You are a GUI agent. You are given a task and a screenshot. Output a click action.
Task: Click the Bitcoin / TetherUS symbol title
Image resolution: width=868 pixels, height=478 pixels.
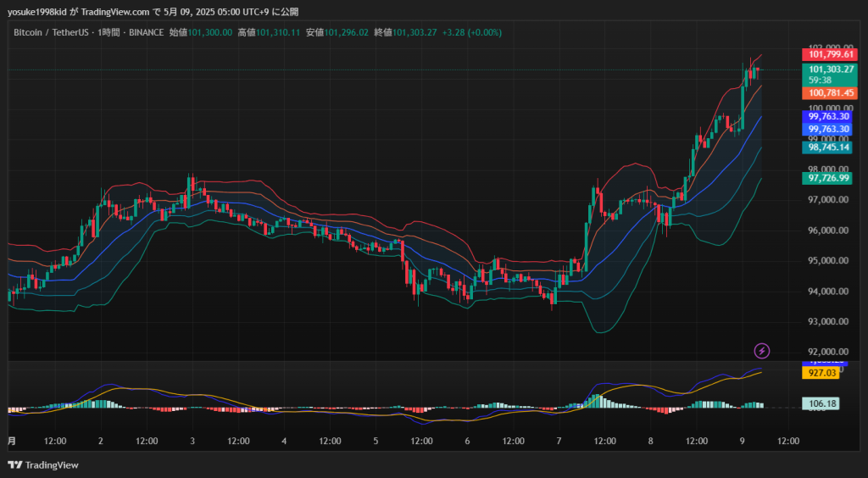coord(51,33)
